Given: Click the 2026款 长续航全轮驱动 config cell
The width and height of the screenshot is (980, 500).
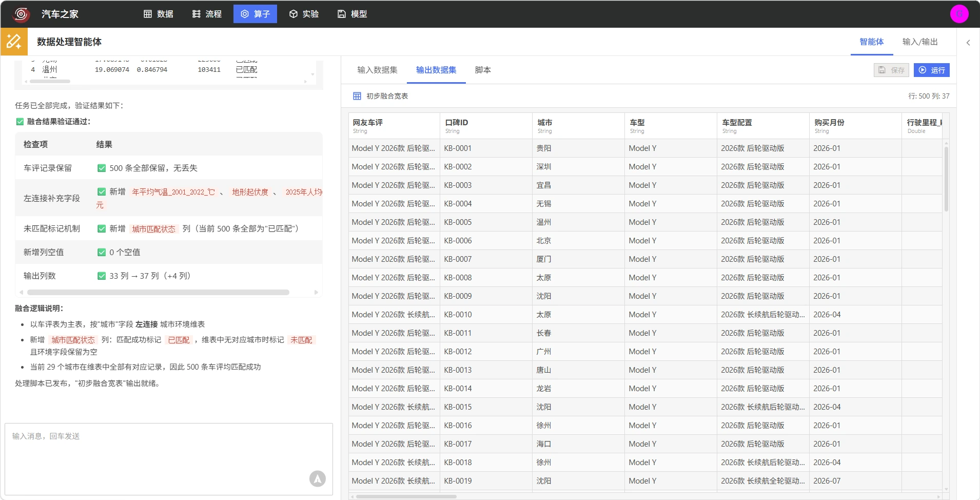Looking at the screenshot, I should point(763,481).
